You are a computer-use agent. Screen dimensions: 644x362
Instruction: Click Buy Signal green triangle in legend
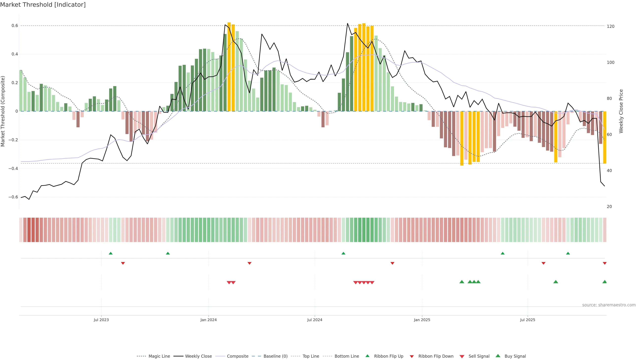(x=498, y=356)
